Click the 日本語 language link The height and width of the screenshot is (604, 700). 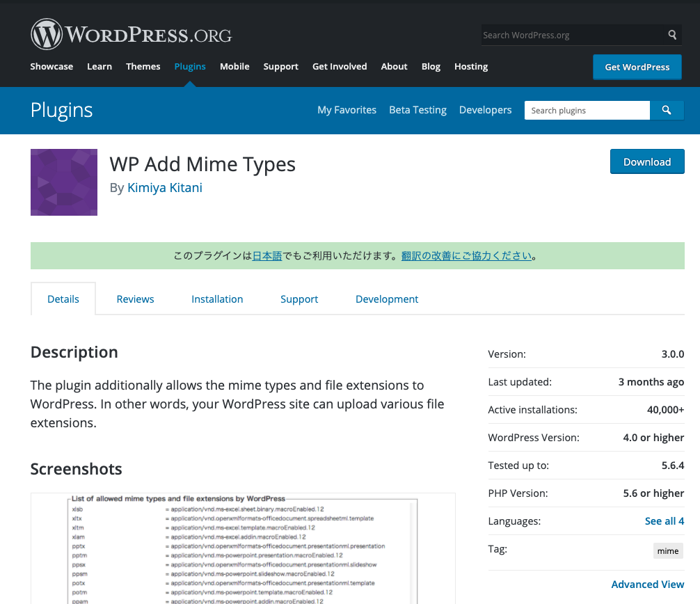267,256
